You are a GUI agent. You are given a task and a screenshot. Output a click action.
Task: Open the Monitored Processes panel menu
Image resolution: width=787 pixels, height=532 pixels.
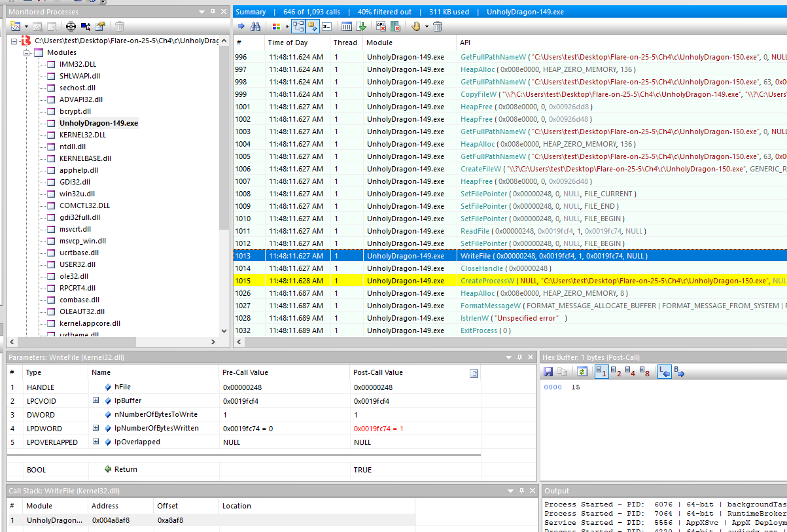pyautogui.click(x=201, y=11)
